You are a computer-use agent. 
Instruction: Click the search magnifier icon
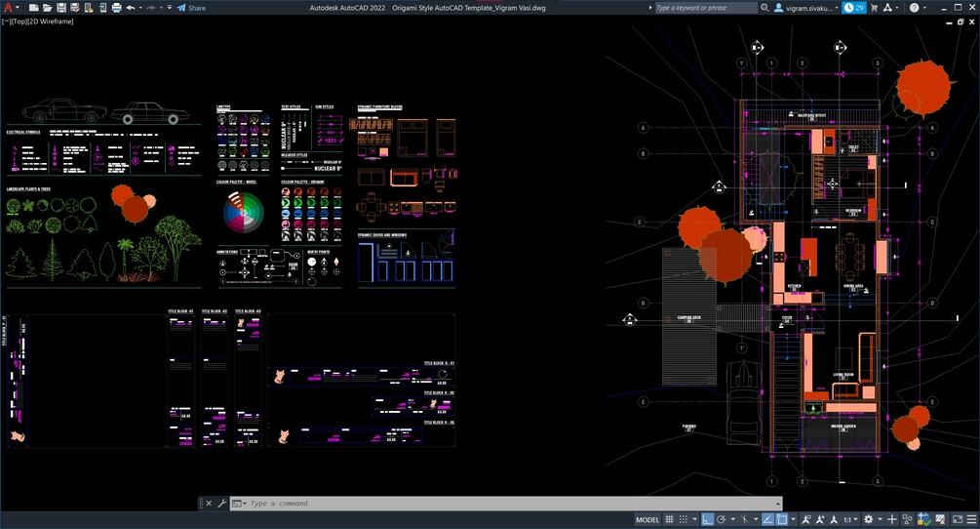tap(764, 8)
